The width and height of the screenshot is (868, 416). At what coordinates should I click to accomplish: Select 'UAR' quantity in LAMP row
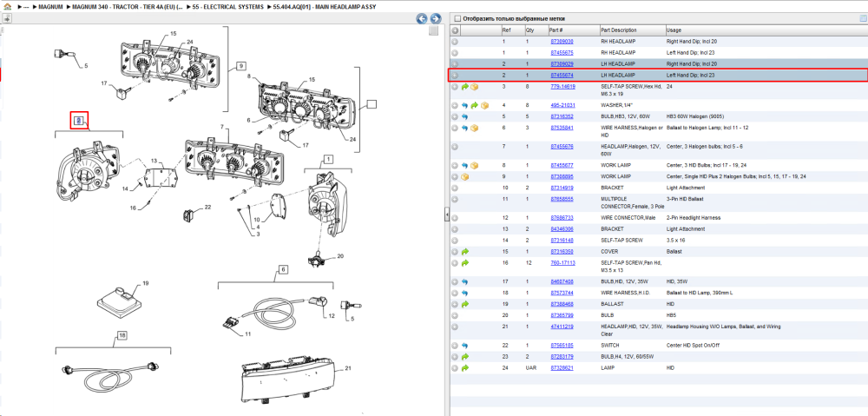tap(531, 368)
